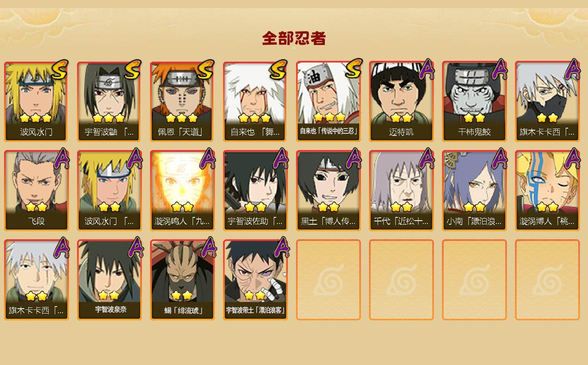Click the first empty ninja slot

(328, 280)
